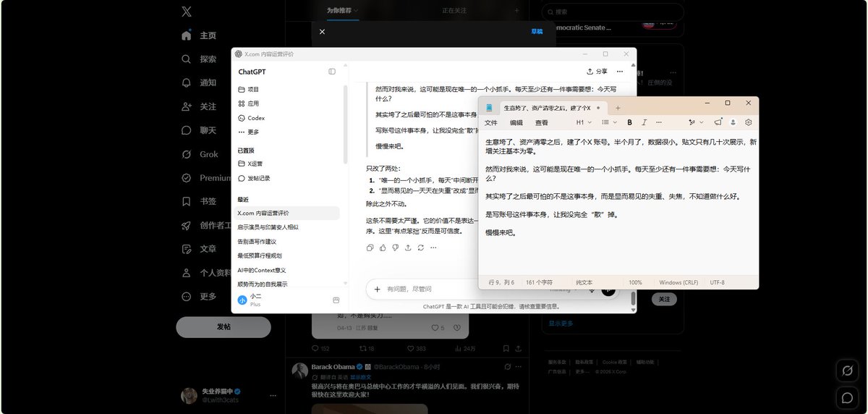
Task: Click the 发帖 post button on X
Action: (x=224, y=327)
